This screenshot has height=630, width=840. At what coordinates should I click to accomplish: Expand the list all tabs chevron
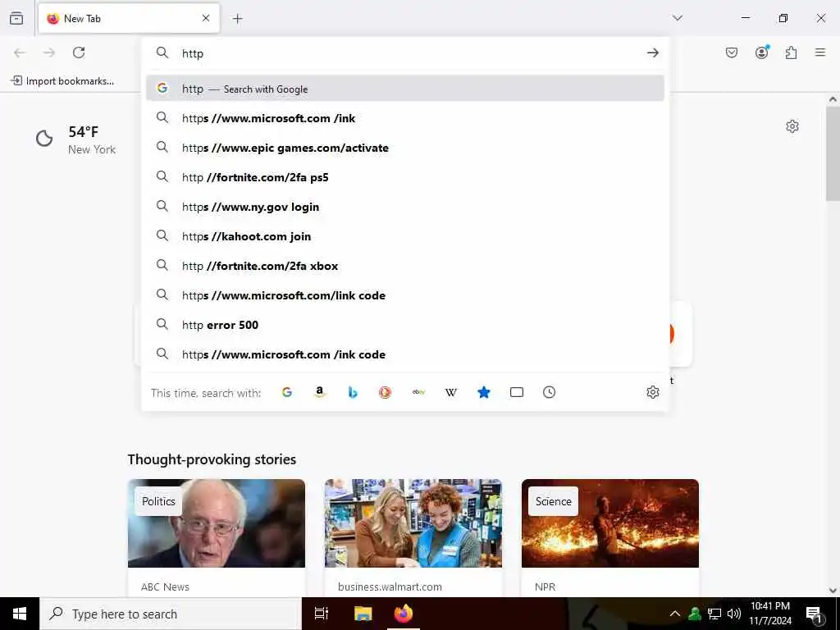677,18
